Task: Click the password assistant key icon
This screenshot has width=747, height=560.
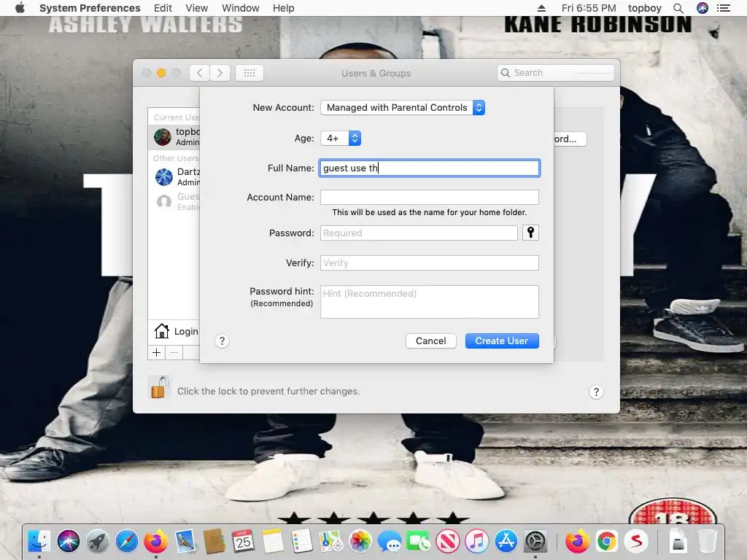Action: 531,233
